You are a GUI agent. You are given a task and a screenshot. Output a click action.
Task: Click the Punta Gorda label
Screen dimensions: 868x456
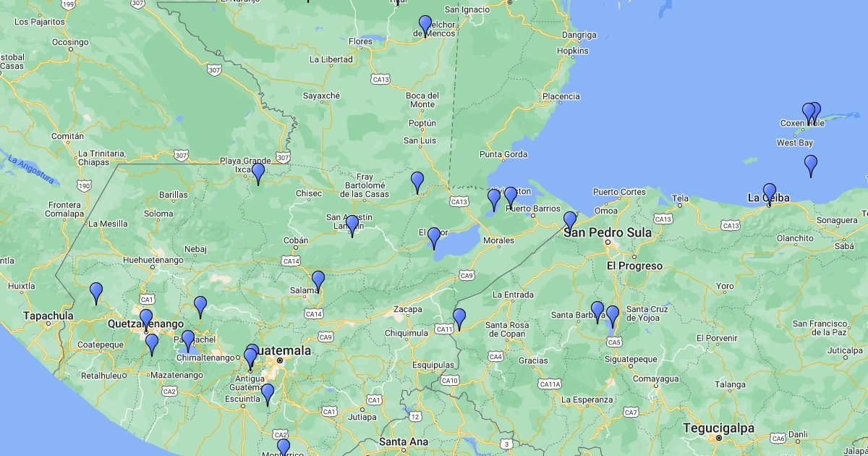click(x=503, y=154)
